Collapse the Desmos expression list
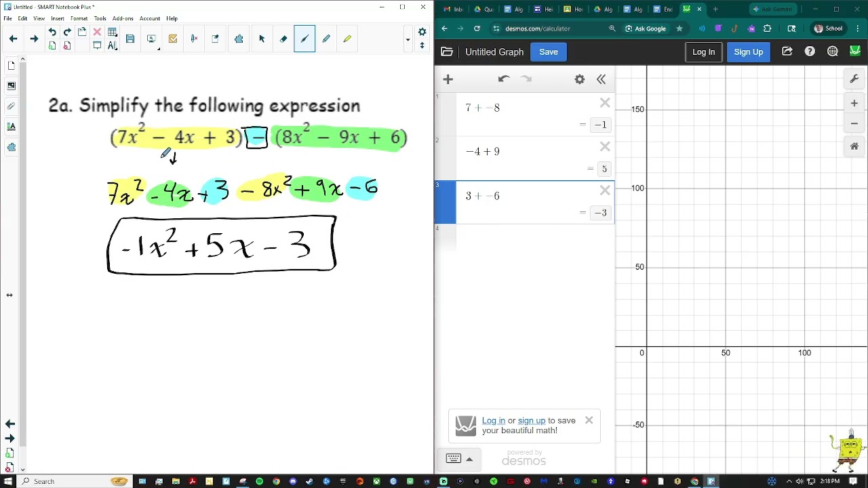Viewport: 868px width, 488px height. click(x=601, y=79)
